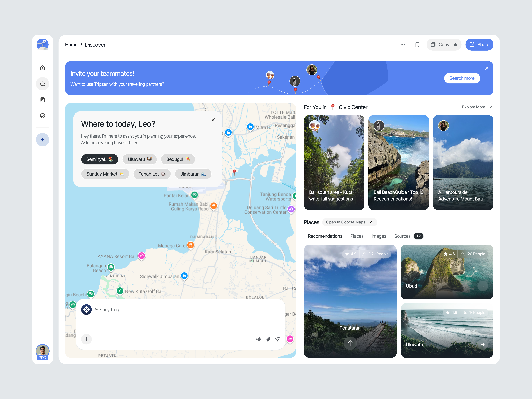Click the Tripzen logo at top left
Viewport: 532px width, 399px height.
pos(42,44)
